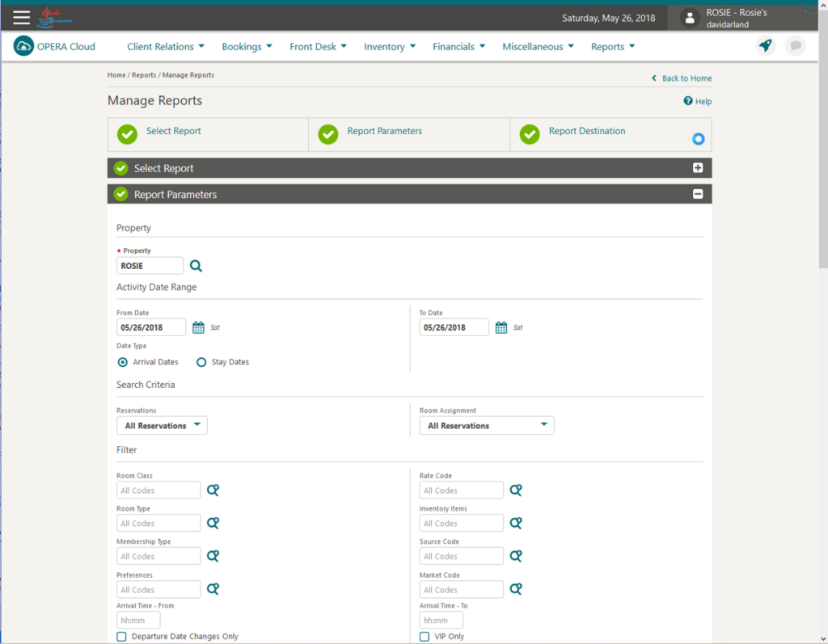Expand the Select Report section

[698, 168]
